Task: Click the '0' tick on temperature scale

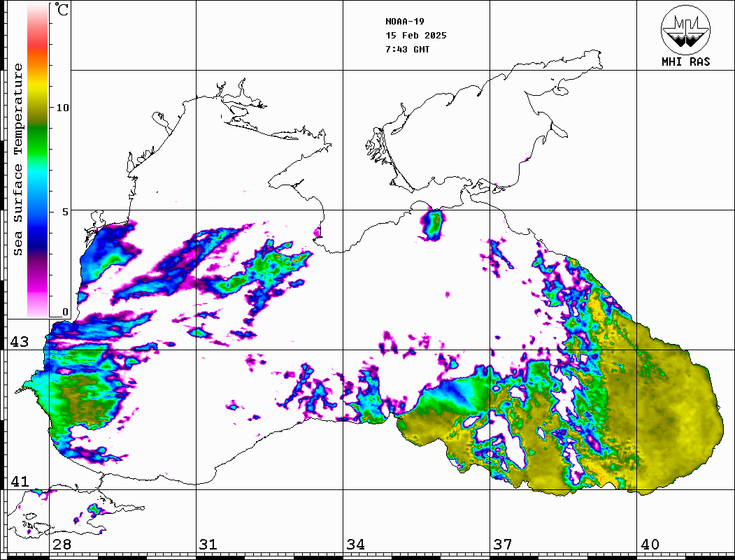Action: point(65,312)
